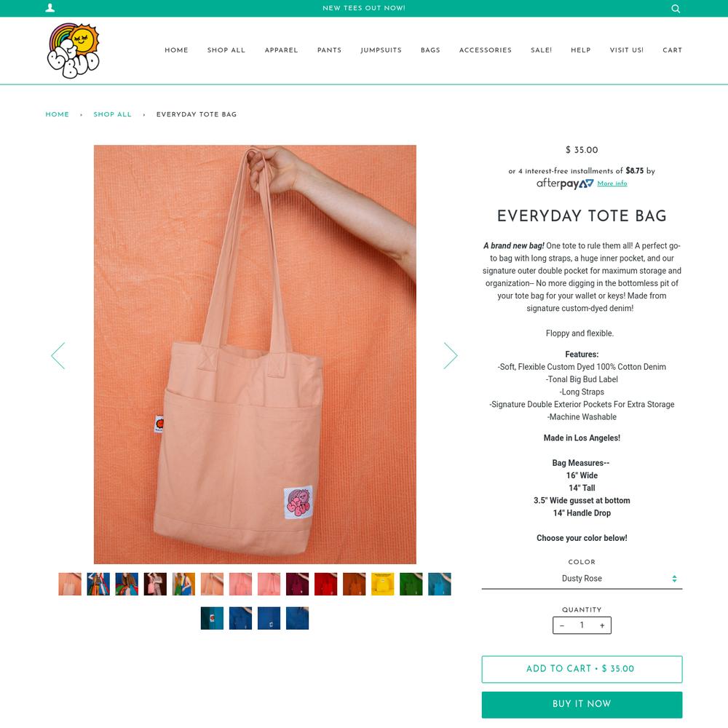
Task: Click the quantity number field
Action: pos(582,625)
